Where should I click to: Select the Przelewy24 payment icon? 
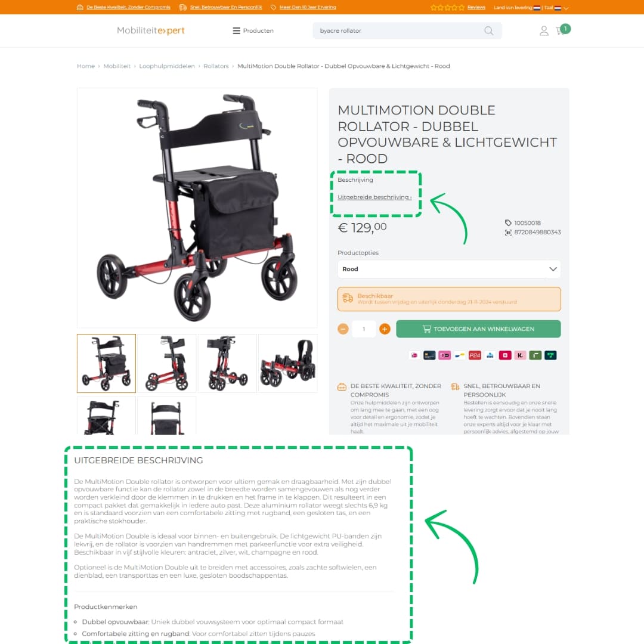point(475,355)
